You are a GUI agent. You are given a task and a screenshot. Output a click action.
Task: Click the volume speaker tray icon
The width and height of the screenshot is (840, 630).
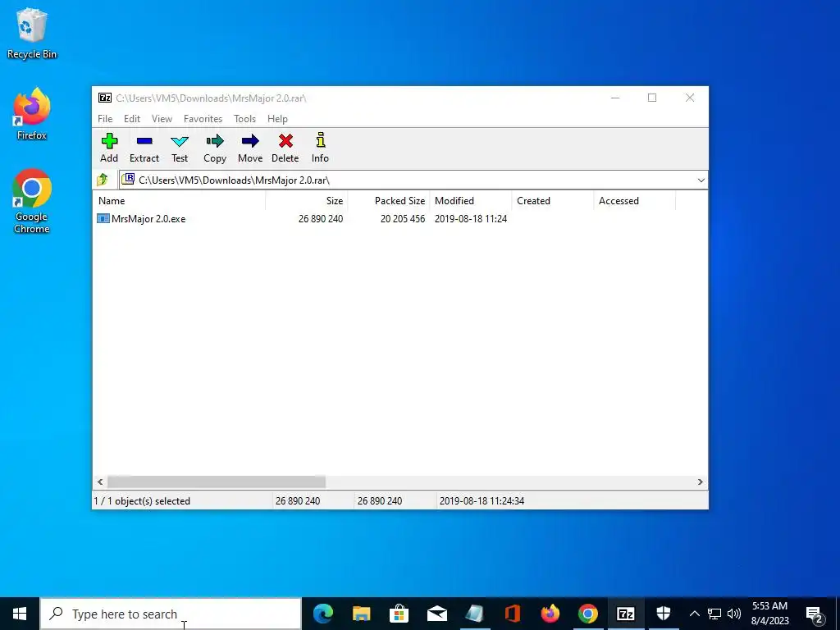(734, 614)
